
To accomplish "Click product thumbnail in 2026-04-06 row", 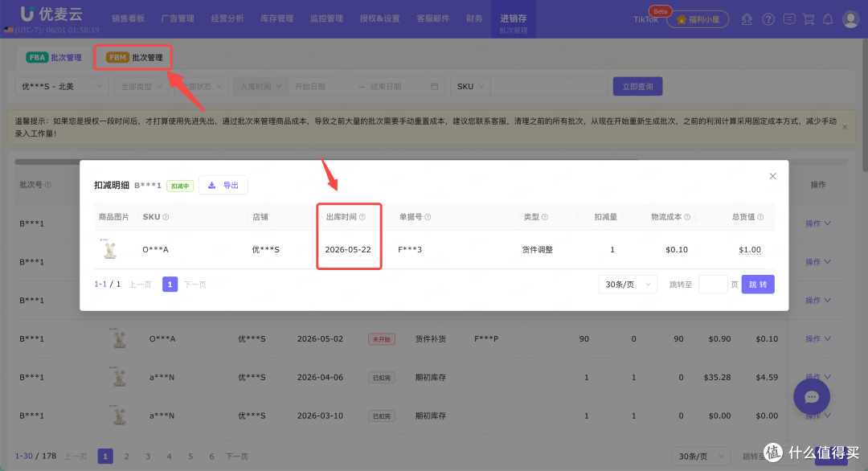I will [119, 377].
